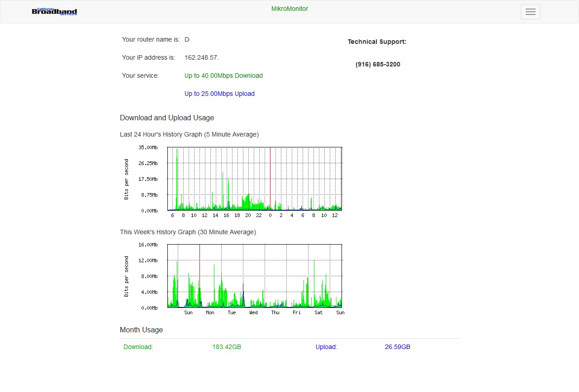Click the 'Month Usage' heading
This screenshot has height=392, width=579.
(x=141, y=330)
